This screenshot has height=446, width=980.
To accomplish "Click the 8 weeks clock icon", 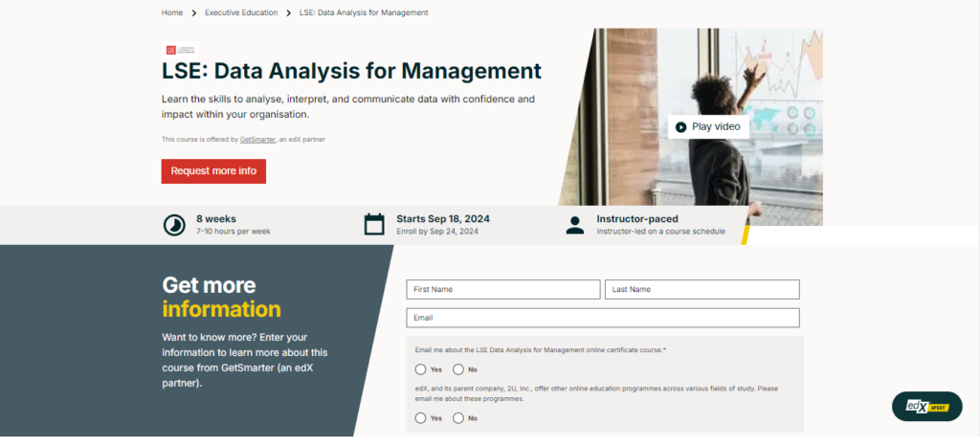I will coord(173,225).
